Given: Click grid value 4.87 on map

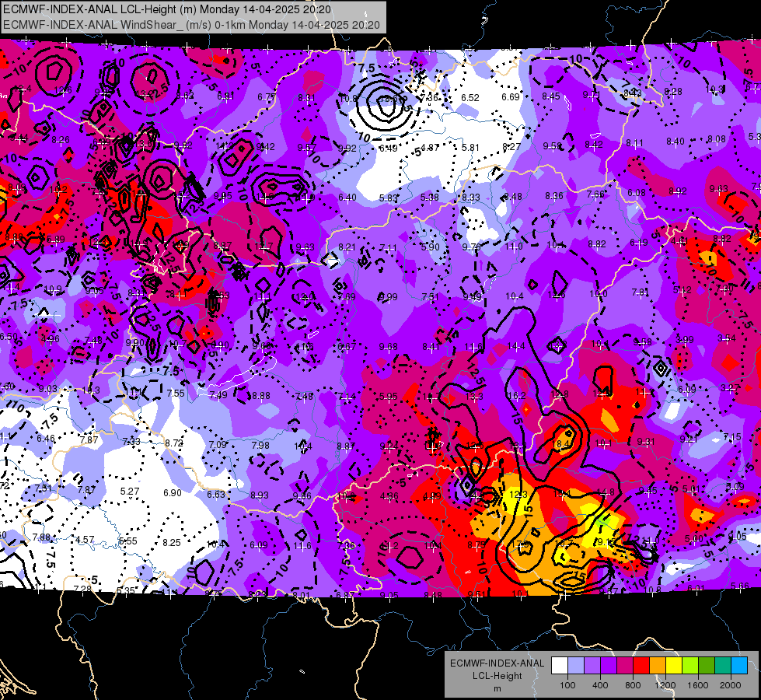Looking at the screenshot, I should point(430,147).
